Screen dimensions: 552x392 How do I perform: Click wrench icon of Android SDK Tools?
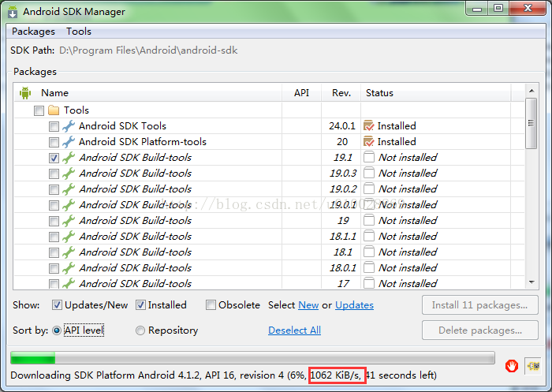[x=69, y=126]
